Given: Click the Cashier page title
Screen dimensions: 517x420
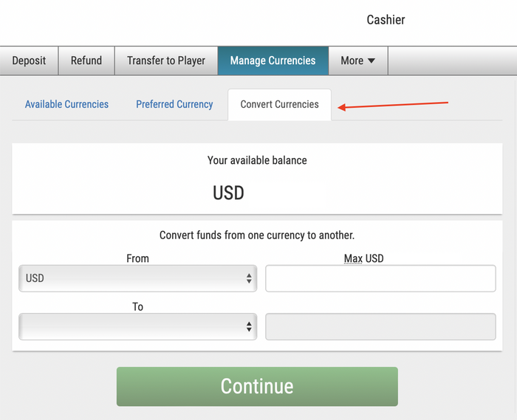Looking at the screenshot, I should [386, 20].
